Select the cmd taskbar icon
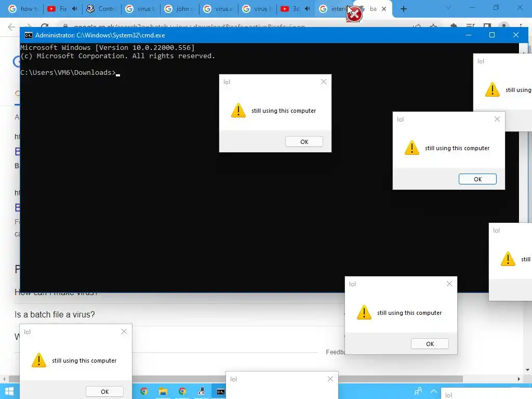The width and height of the screenshot is (532, 399). pos(220,392)
